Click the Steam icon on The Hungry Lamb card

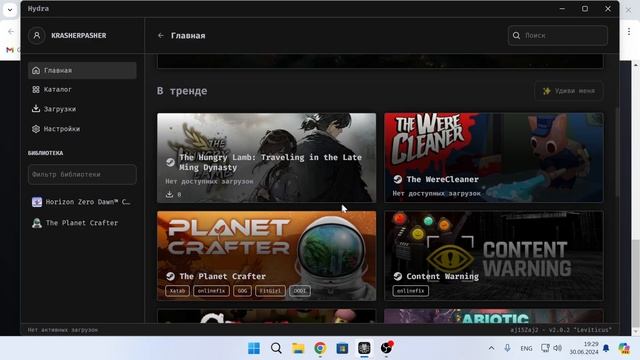click(170, 162)
